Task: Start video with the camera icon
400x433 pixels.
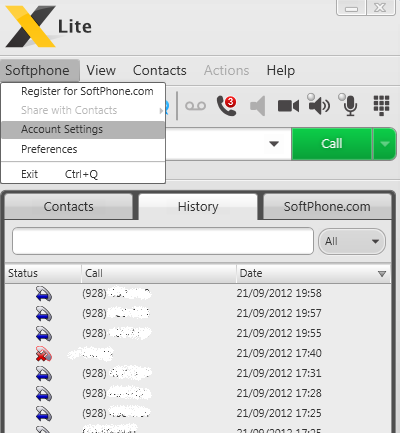Action: tap(288, 106)
